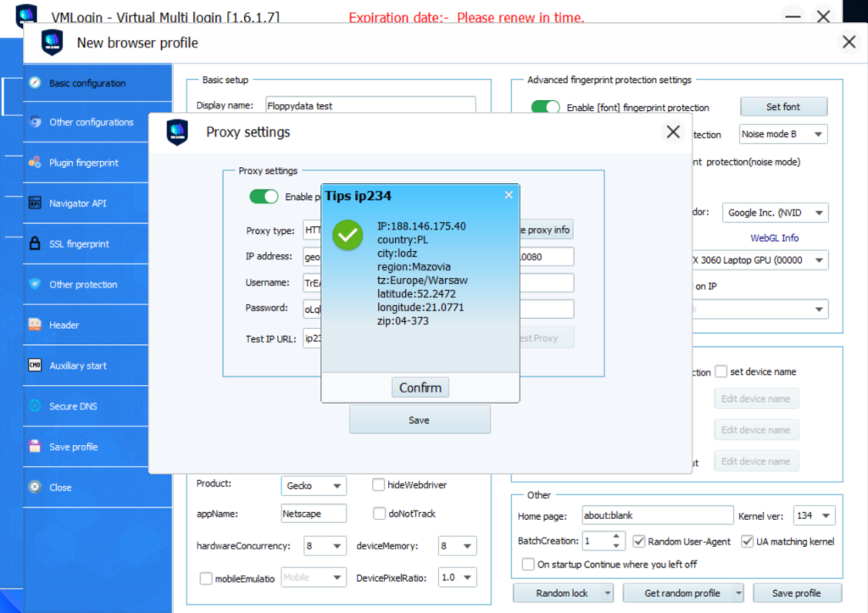The height and width of the screenshot is (613, 868).
Task: Click the sidebar Close icon
Action: click(x=35, y=487)
